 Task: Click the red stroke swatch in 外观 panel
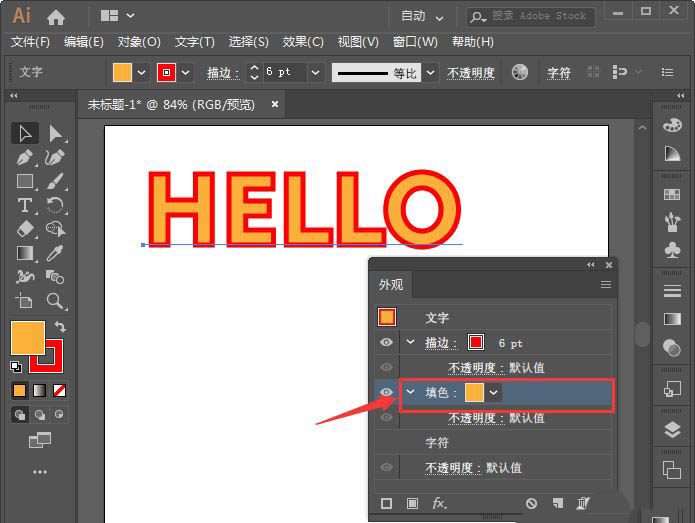click(477, 342)
